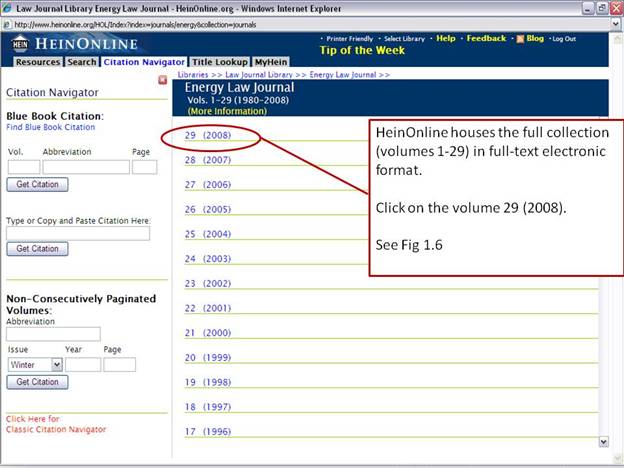Open the Title Lookup tab
This screenshot has height=468, width=624.
coord(220,62)
